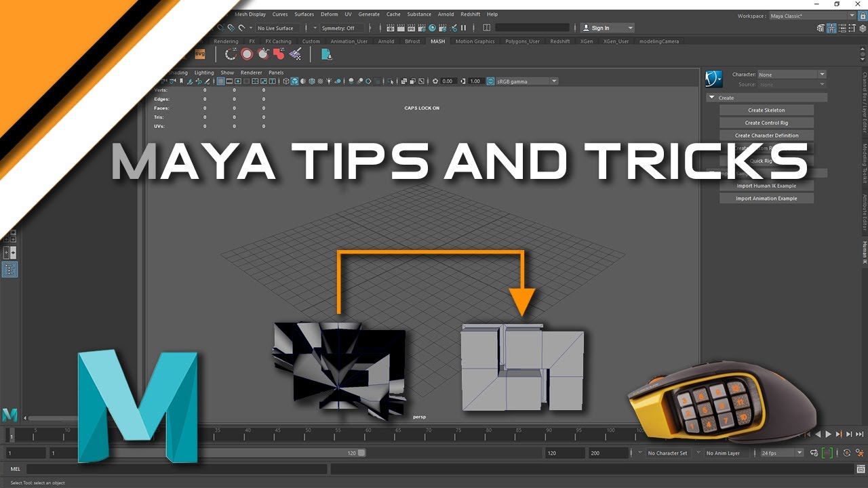Viewport: 868px width, 488px height.
Task: Toggle the viewport grid icon
Action: pyautogui.click(x=221, y=81)
